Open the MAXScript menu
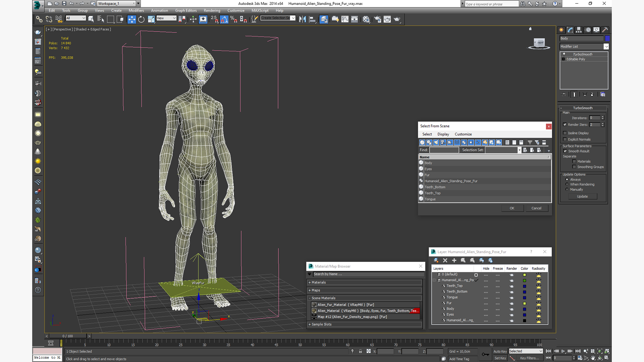This screenshot has height=362, width=644. tap(260, 11)
